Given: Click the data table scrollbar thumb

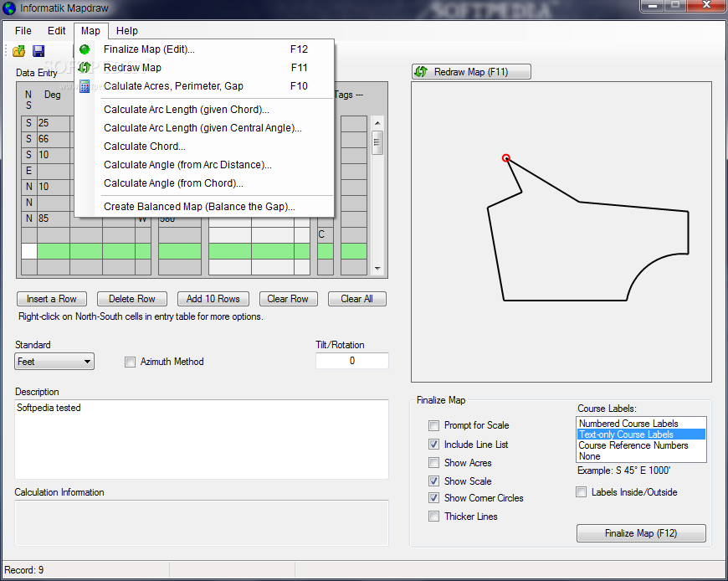Looking at the screenshot, I should [377, 142].
